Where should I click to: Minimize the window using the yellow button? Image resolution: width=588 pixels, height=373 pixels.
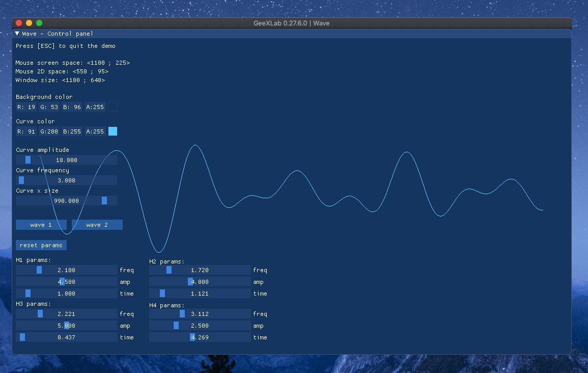(x=29, y=23)
